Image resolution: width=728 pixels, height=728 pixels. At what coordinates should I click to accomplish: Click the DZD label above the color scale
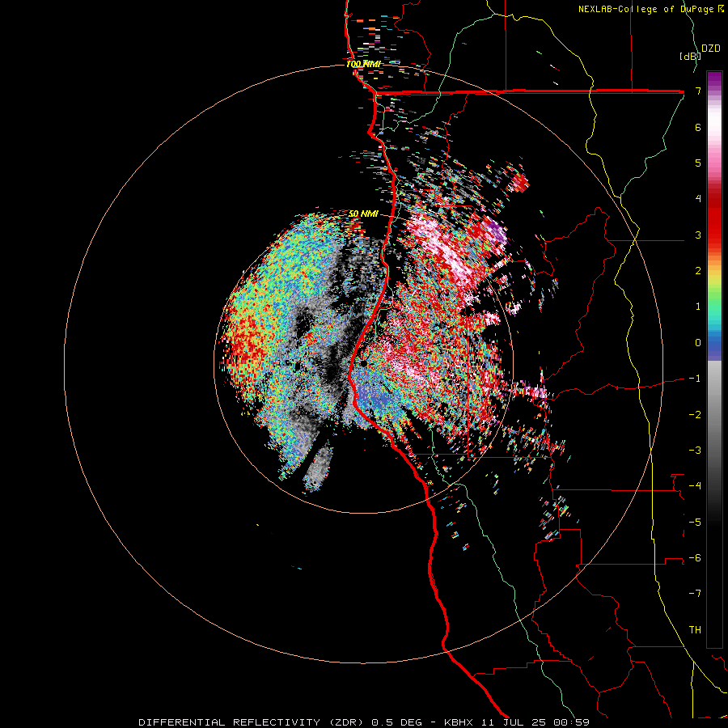(x=711, y=49)
